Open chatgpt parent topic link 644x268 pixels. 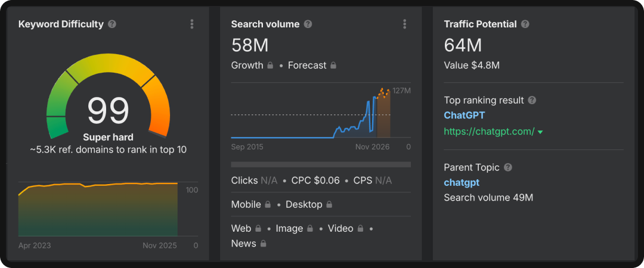pyautogui.click(x=462, y=183)
